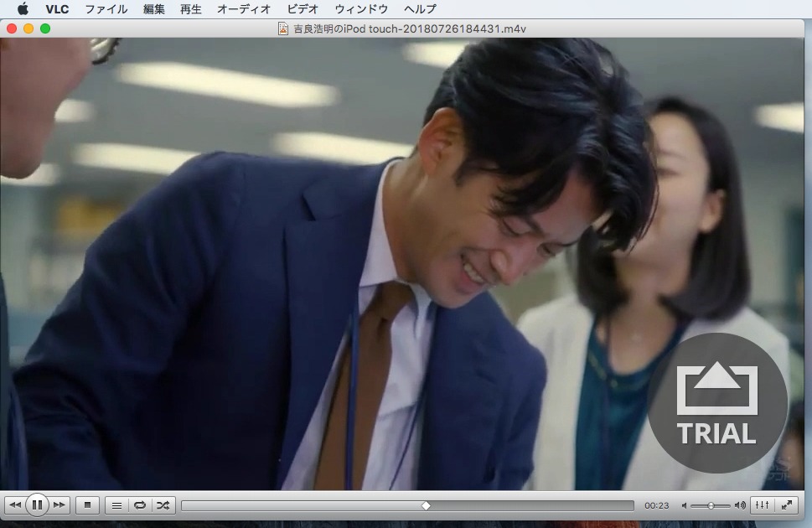Screen dimensions: 812x528
Task: Minimize the VLC window
Action: click(28, 28)
